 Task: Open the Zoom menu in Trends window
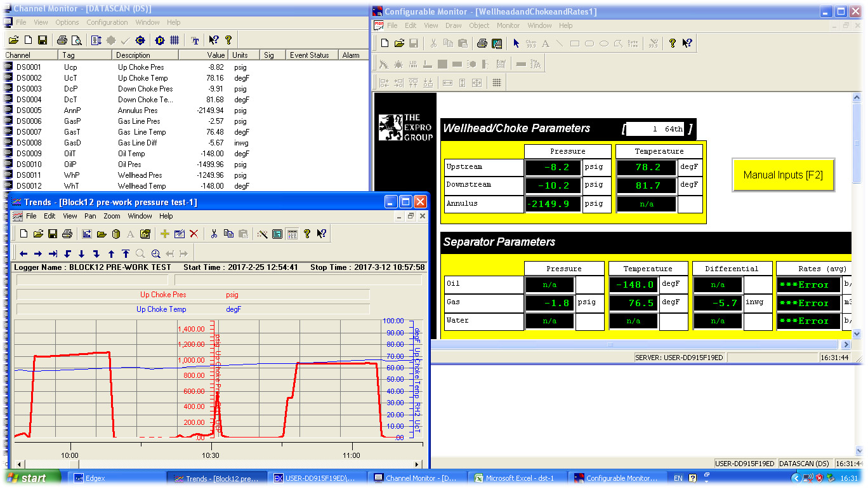point(112,216)
